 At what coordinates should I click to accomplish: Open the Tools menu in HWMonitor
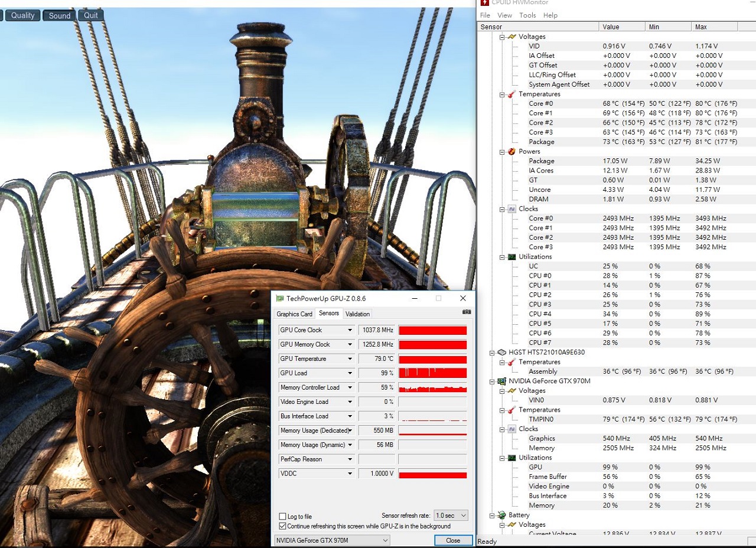pyautogui.click(x=527, y=15)
